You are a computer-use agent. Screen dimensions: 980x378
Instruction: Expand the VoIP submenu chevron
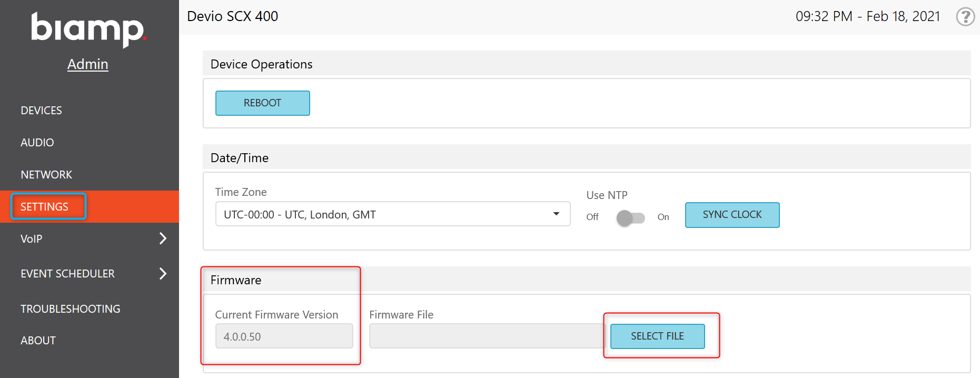click(163, 238)
